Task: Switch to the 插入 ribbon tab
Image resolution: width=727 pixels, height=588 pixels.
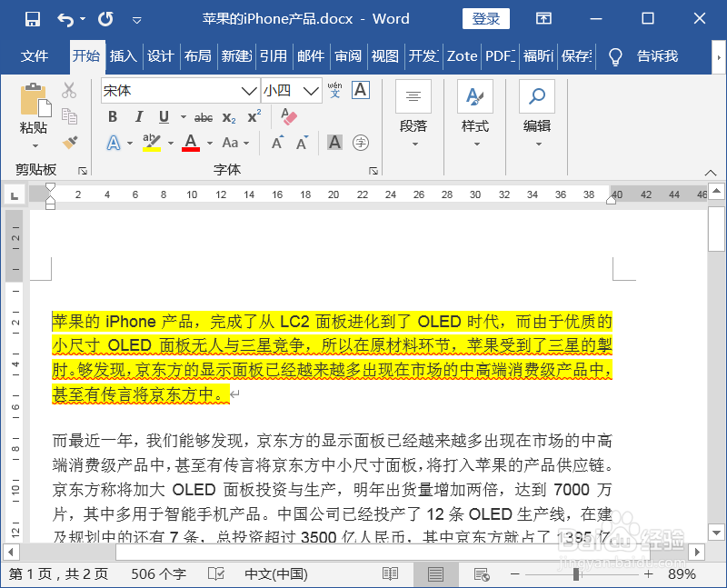Action: 124,56
